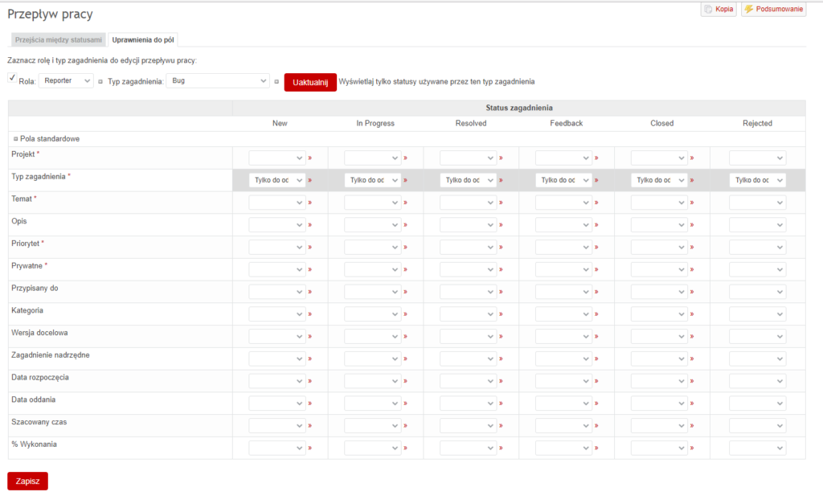Click the red copy arrow in Przypisany do row, In Progress column
Viewport: 823px width, 504px height.
click(405, 292)
